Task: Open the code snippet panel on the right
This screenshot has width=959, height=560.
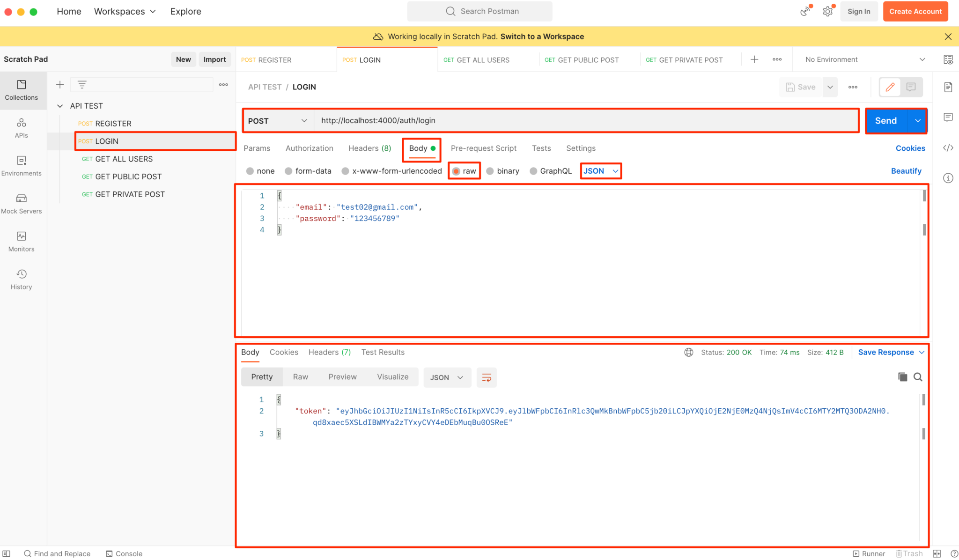Action: coord(949,147)
